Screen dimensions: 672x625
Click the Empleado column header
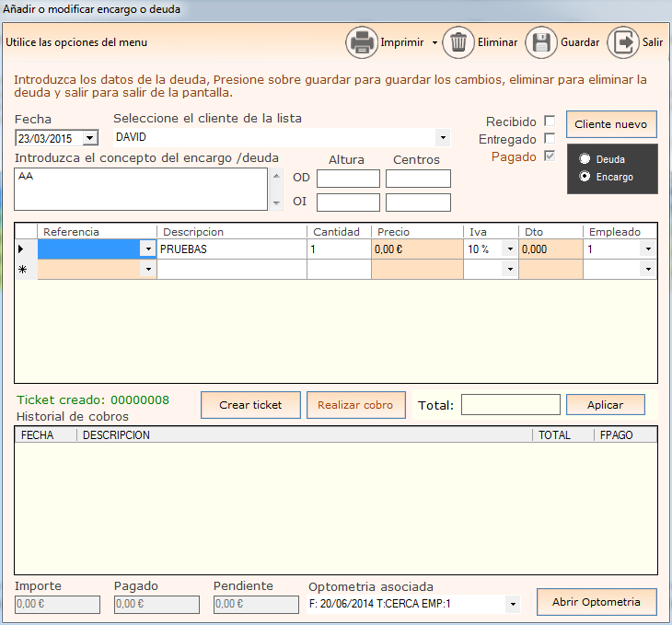[620, 231]
